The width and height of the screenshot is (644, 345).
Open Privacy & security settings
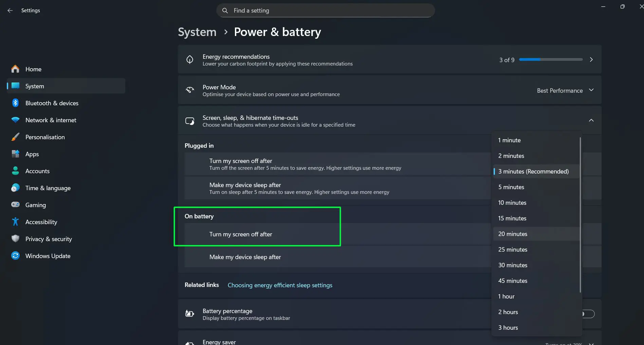click(49, 239)
